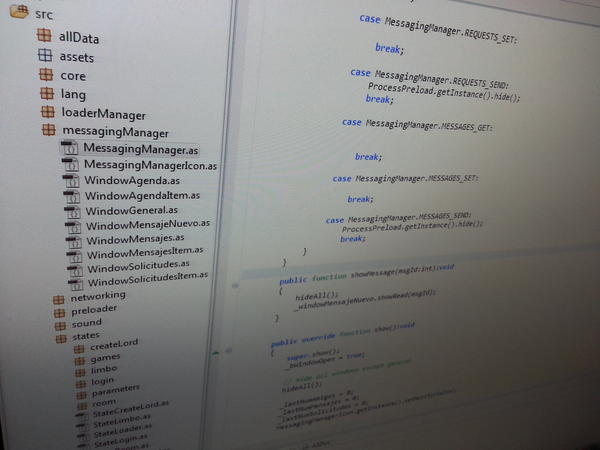Select the parameters subpackage
600x450 pixels.
click(x=116, y=391)
